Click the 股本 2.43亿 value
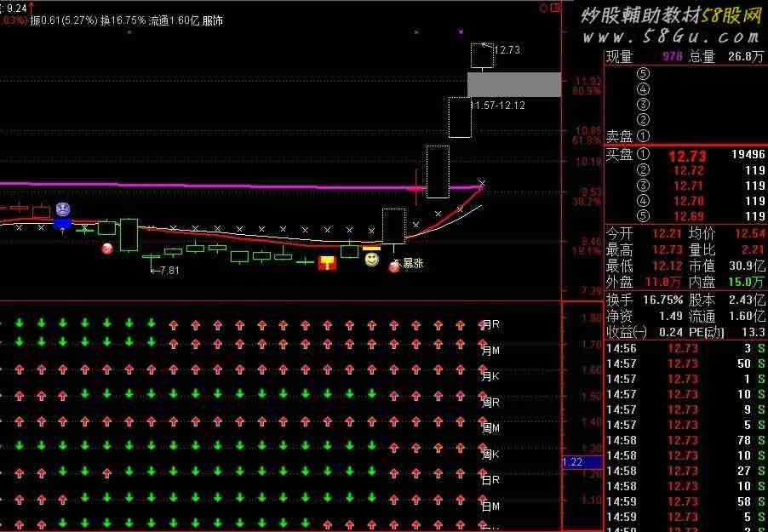Image resolution: width=768 pixels, height=532 pixels. 747,300
